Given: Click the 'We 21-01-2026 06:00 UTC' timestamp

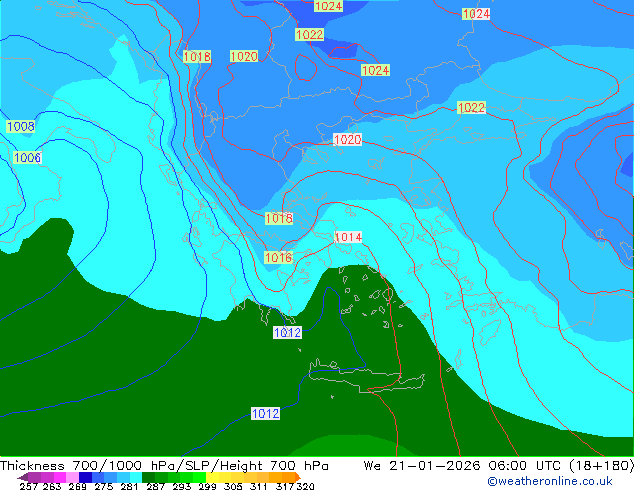Looking at the screenshot, I should point(465,466).
